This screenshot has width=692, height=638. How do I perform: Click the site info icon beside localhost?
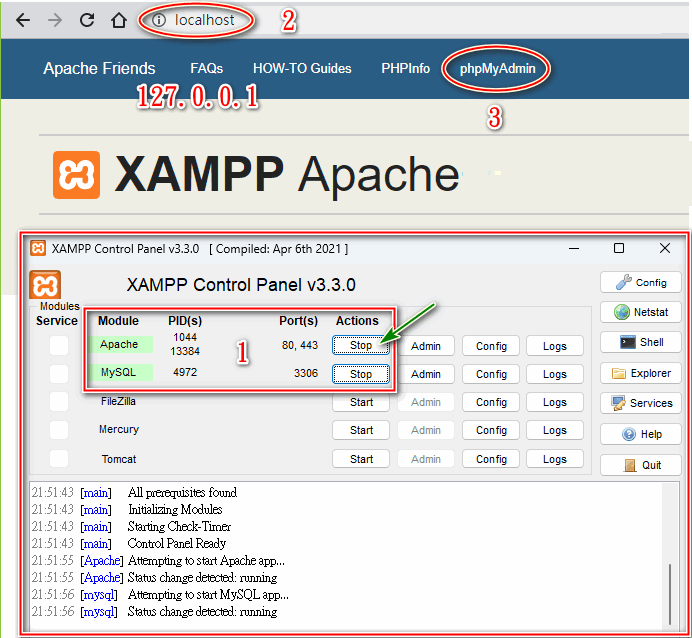point(158,20)
